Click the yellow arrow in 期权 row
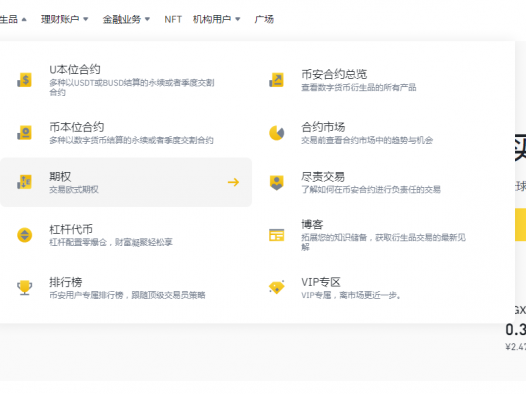The height and width of the screenshot is (394, 526). 233,182
